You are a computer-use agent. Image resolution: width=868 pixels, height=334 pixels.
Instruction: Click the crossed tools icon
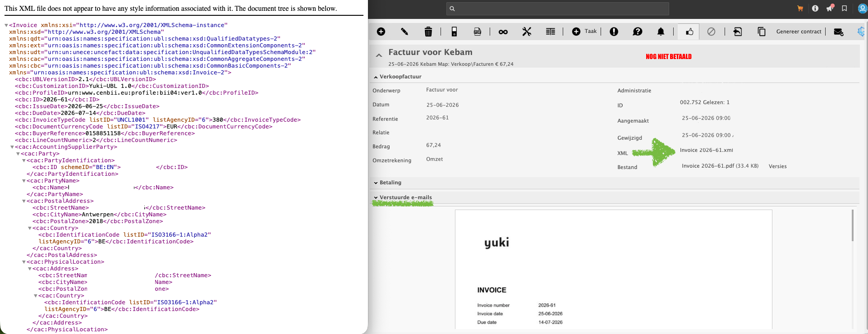point(527,32)
